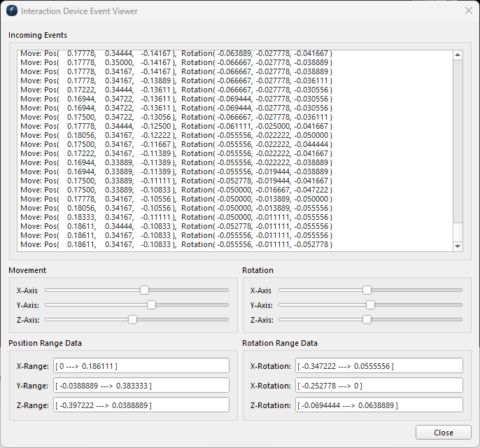Select the Z-Range position field

pos(141,405)
